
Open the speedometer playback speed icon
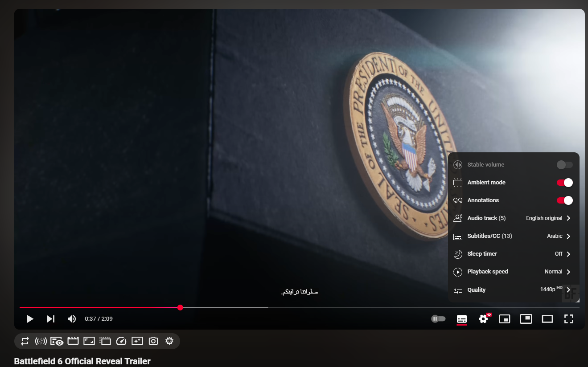(121, 341)
